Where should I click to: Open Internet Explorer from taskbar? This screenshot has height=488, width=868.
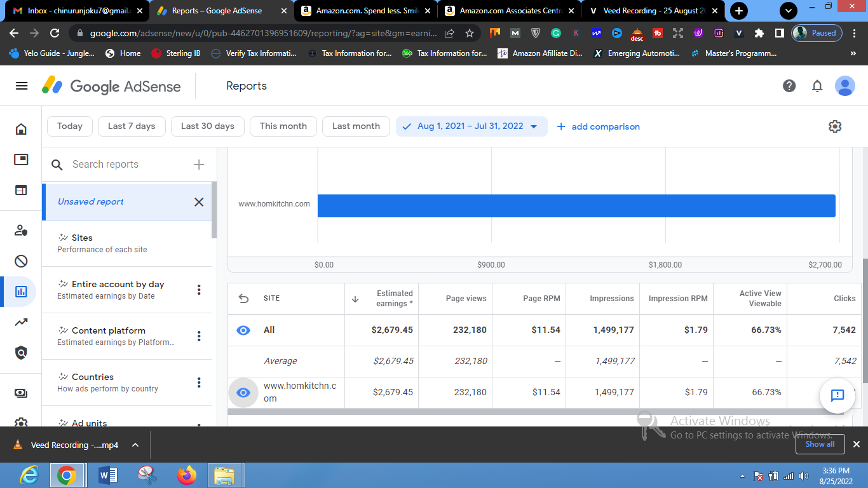coord(29,475)
